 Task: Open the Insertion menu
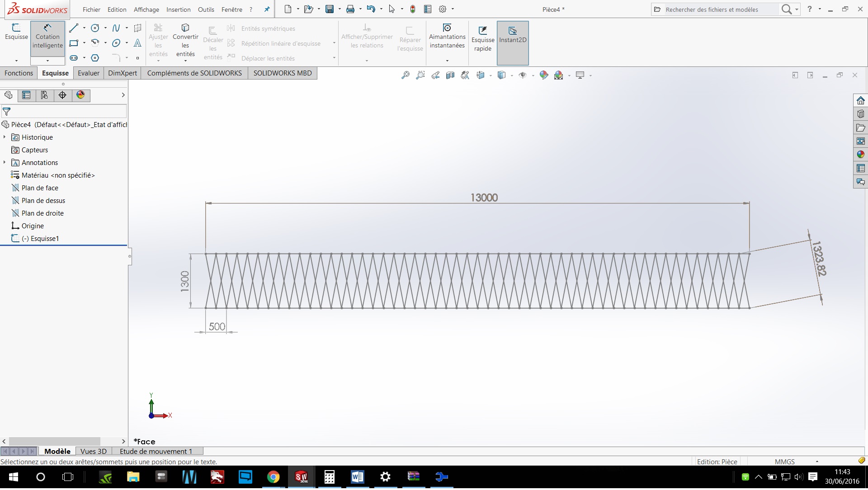(x=178, y=9)
